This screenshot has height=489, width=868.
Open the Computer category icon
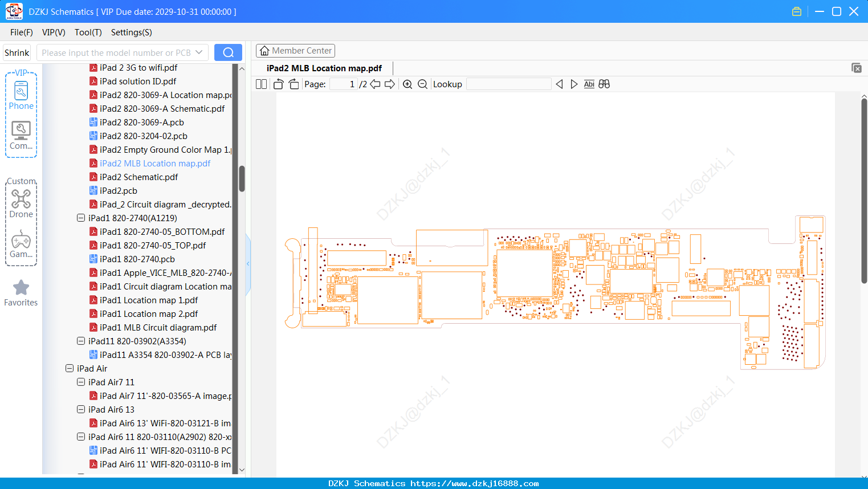tap(21, 135)
